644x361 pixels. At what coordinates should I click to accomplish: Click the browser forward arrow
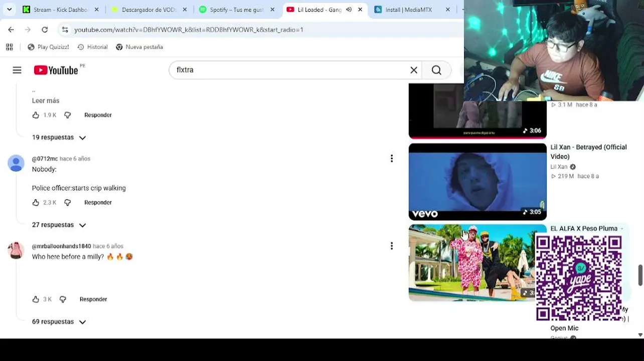click(x=28, y=30)
